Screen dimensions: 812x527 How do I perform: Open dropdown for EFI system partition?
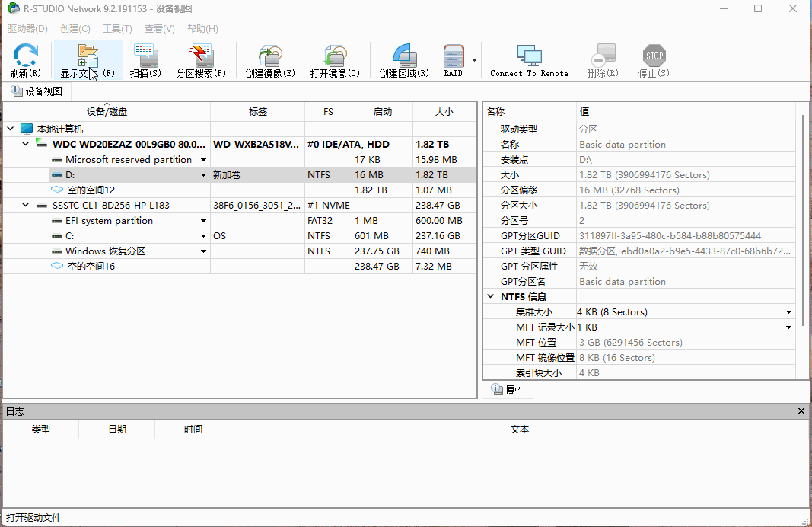[203, 221]
